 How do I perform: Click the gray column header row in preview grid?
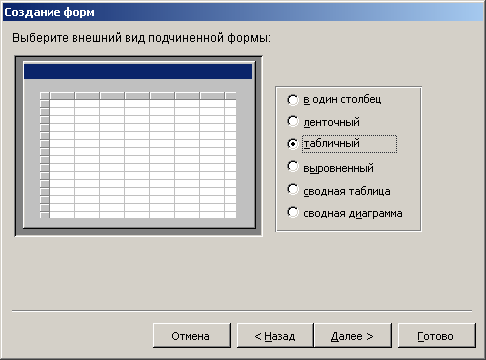click(x=142, y=96)
